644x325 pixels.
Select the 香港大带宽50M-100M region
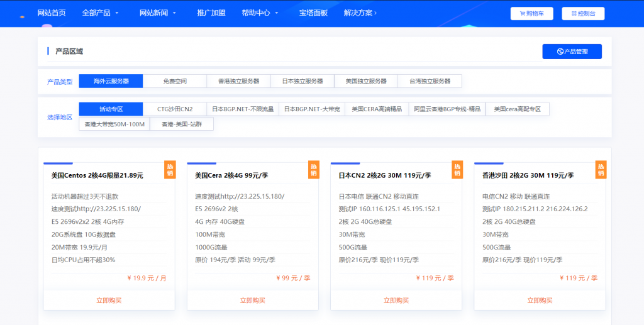point(114,124)
